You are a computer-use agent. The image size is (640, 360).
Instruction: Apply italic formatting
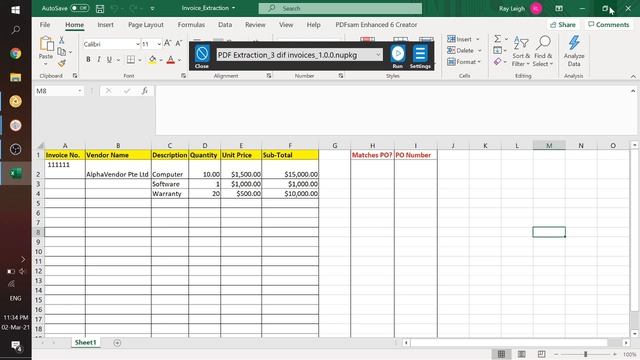tap(99, 60)
